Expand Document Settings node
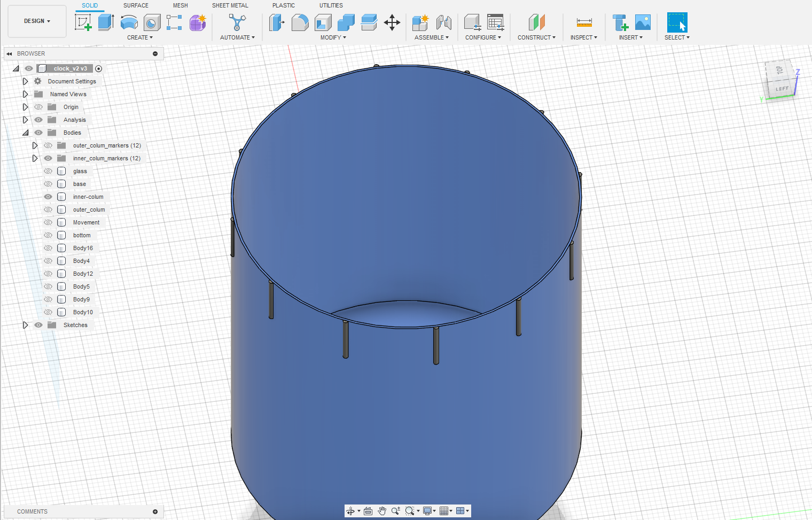812x520 pixels. 25,81
